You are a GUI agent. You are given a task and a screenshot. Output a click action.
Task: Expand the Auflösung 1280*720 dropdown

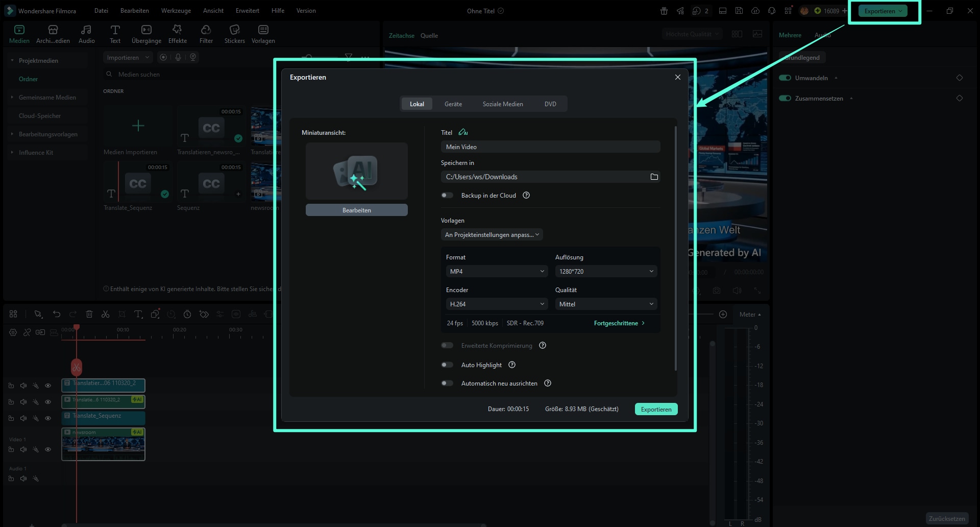coord(606,271)
